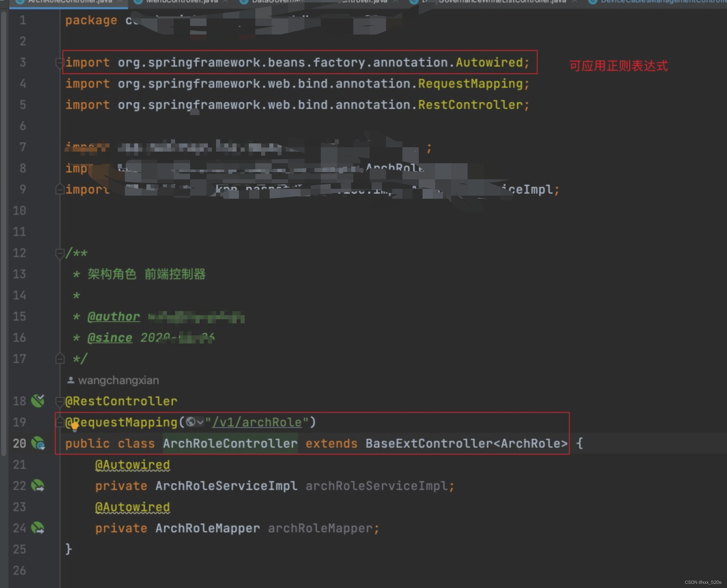Click @RestController annotation on line 18
Viewport: 727px width, 588px height.
121,401
